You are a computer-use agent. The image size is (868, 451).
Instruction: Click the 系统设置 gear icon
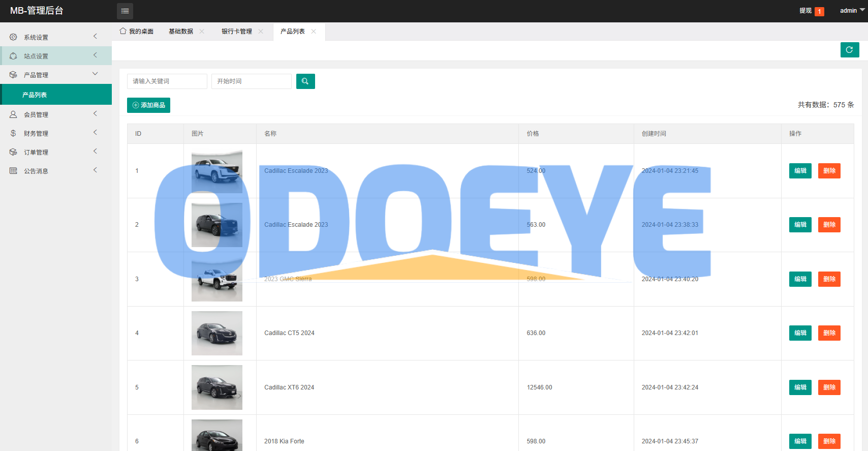[13, 37]
